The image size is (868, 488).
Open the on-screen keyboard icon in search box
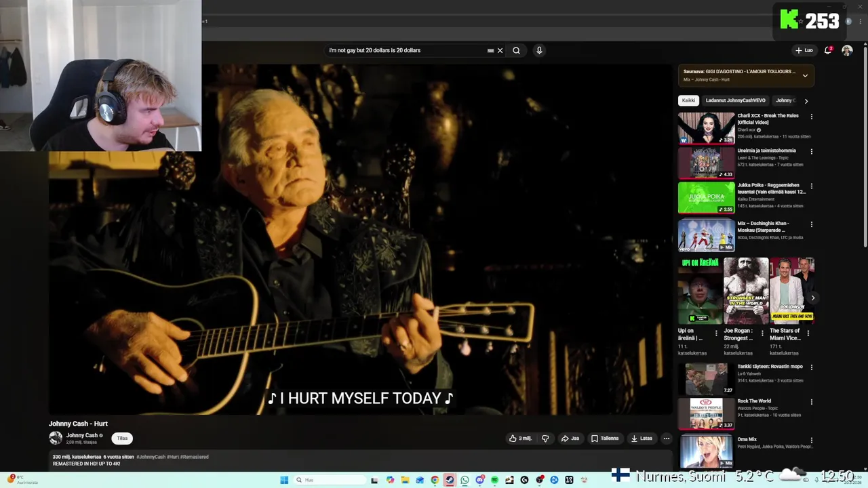(490, 50)
